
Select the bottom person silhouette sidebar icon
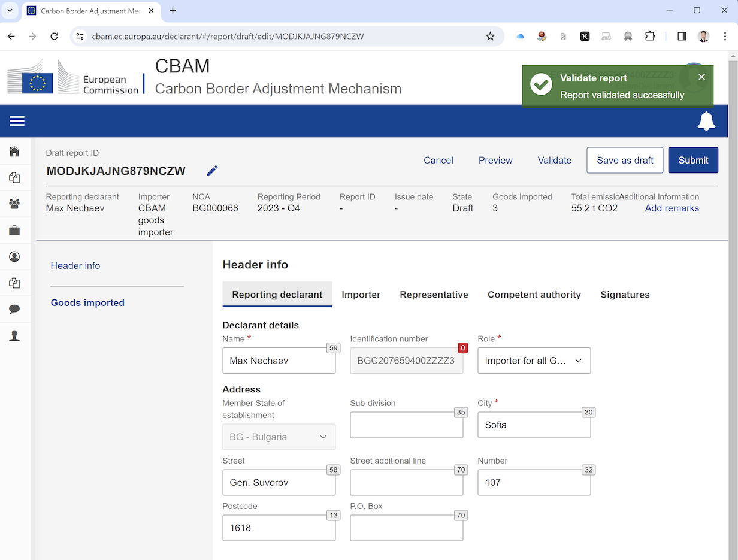click(15, 335)
